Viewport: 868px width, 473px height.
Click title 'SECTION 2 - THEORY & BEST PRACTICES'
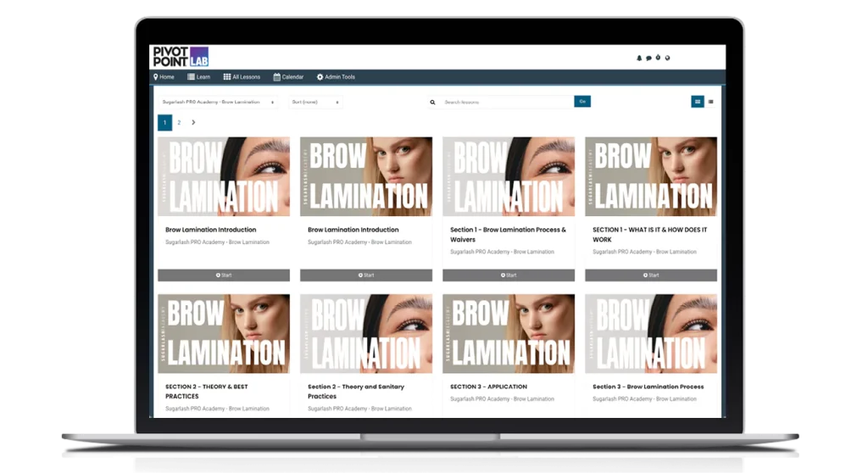(207, 392)
